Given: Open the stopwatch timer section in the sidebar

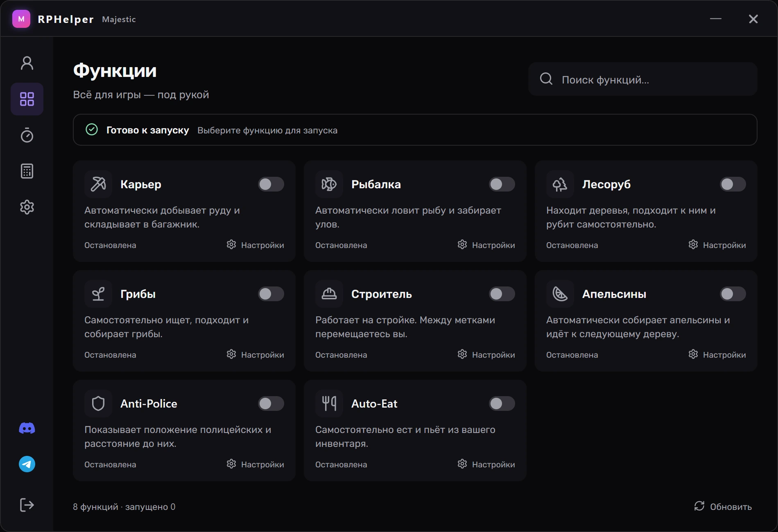Looking at the screenshot, I should click(27, 135).
